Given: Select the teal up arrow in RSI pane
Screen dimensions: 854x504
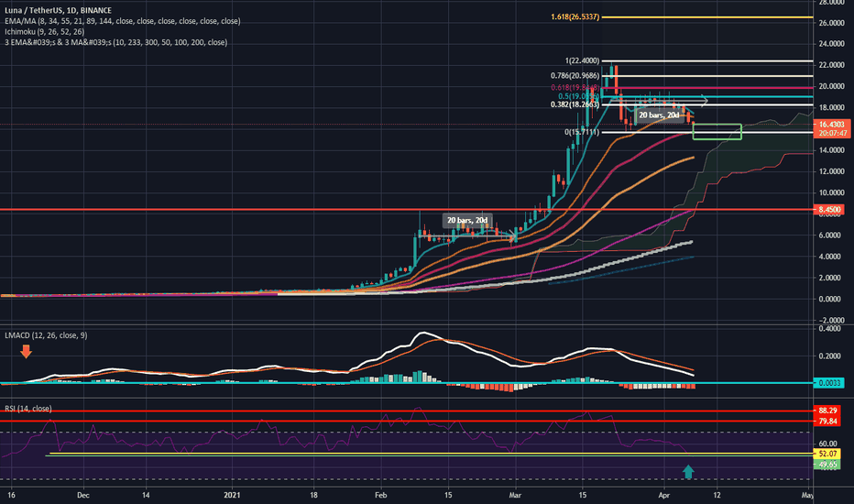Looking at the screenshot, I should tap(688, 472).
